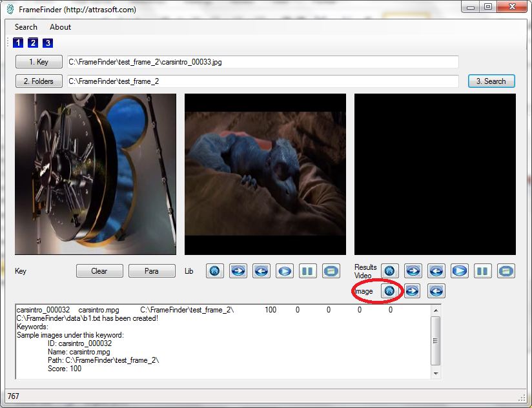Select the Lib preview blue creature frame
Screen dimensions: 532x408
[265, 174]
